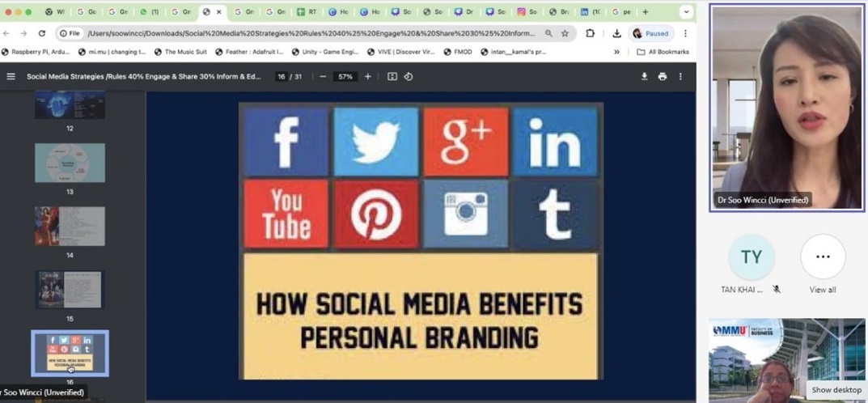Viewport: 868px width, 403px height.
Task: Select page 13 thumbnail
Action: pos(70,163)
